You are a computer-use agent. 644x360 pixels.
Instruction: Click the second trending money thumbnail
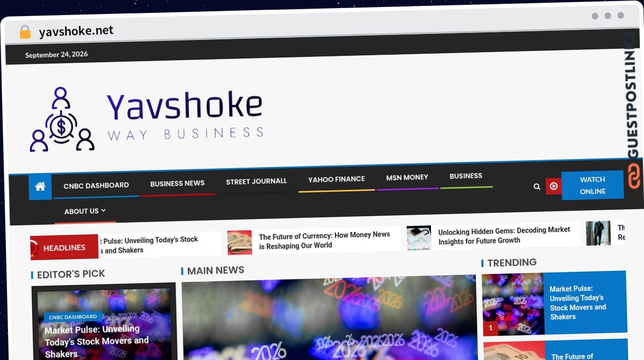point(514,351)
